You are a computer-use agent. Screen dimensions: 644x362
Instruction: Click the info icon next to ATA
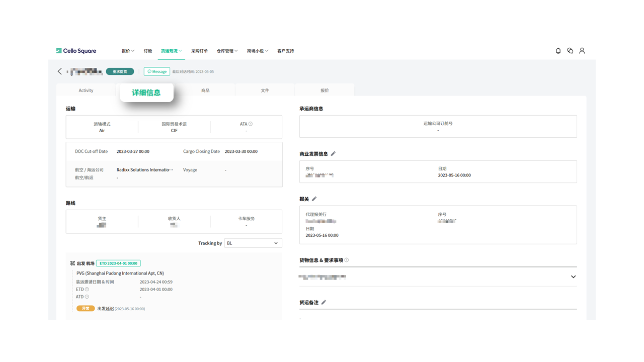pyautogui.click(x=251, y=124)
